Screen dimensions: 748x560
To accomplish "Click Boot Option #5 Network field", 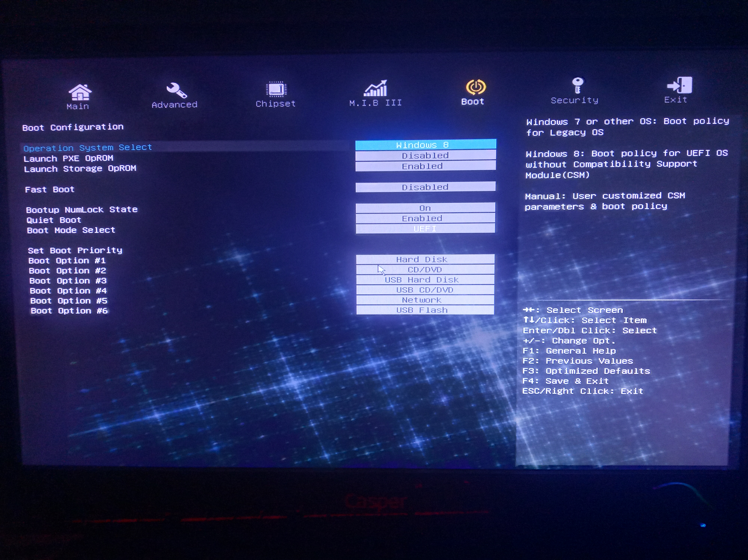I will click(425, 300).
